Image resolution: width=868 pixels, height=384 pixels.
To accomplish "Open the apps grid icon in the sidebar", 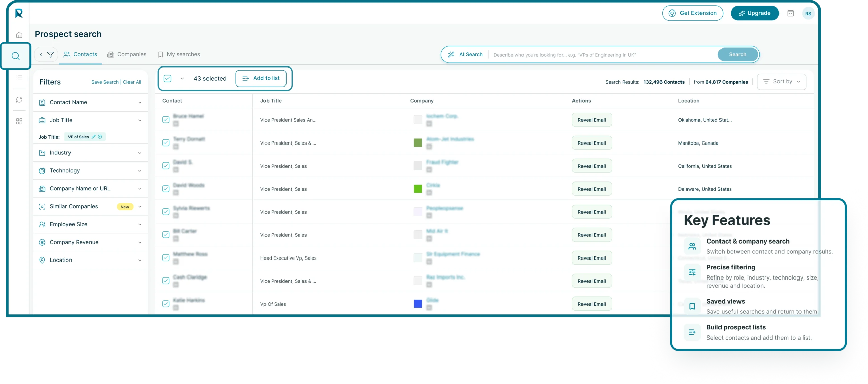I will pos(19,121).
